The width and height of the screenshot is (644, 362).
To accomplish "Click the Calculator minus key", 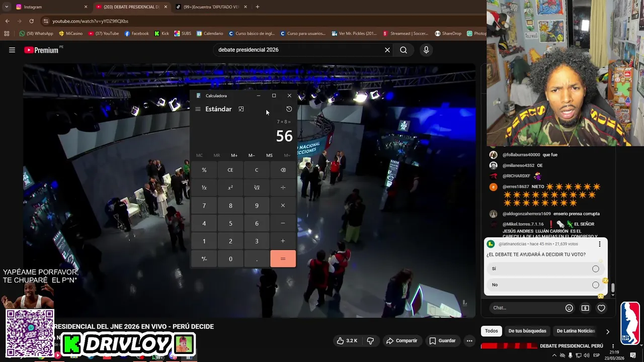I will 283,223.
